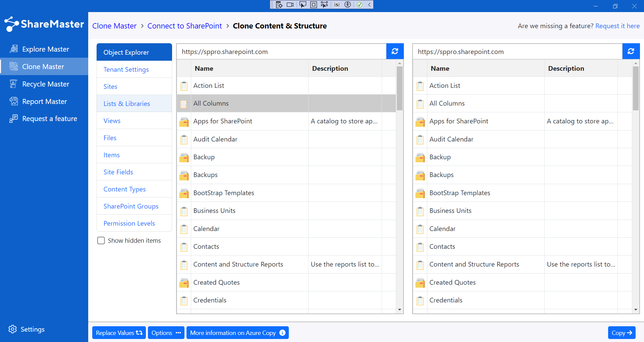Select Content Types in Object Explorer
The image size is (644, 342).
point(134,189)
